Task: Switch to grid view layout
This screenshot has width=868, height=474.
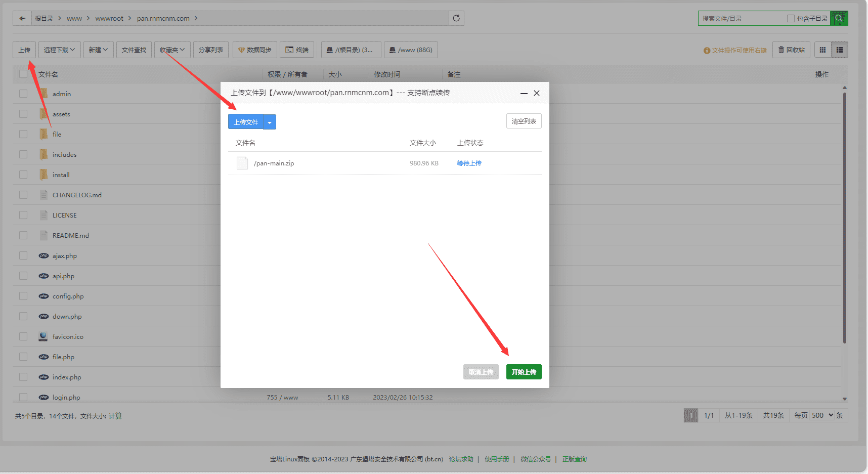Action: pos(822,50)
